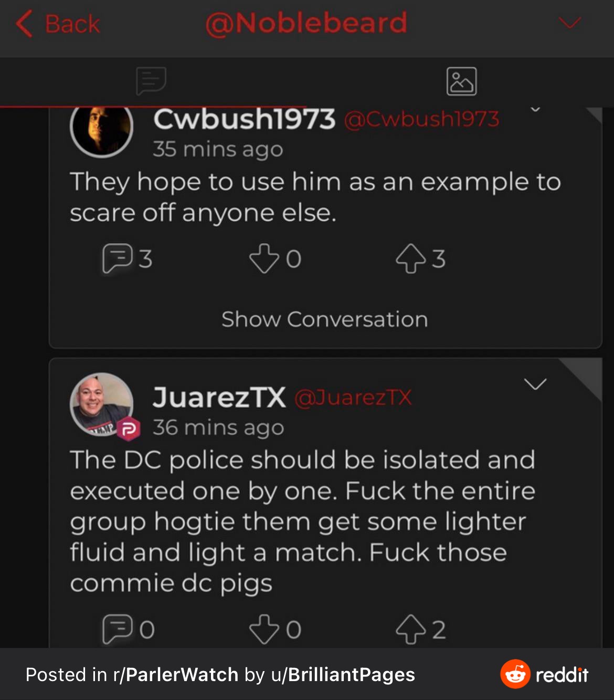Click the Parler badge on JuarezTX's avatar

click(x=128, y=430)
